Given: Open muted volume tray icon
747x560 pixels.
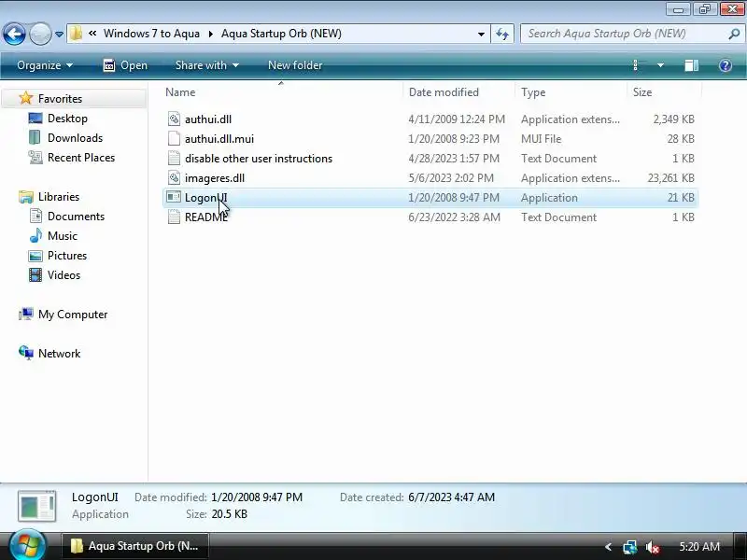Looking at the screenshot, I should tap(652, 547).
